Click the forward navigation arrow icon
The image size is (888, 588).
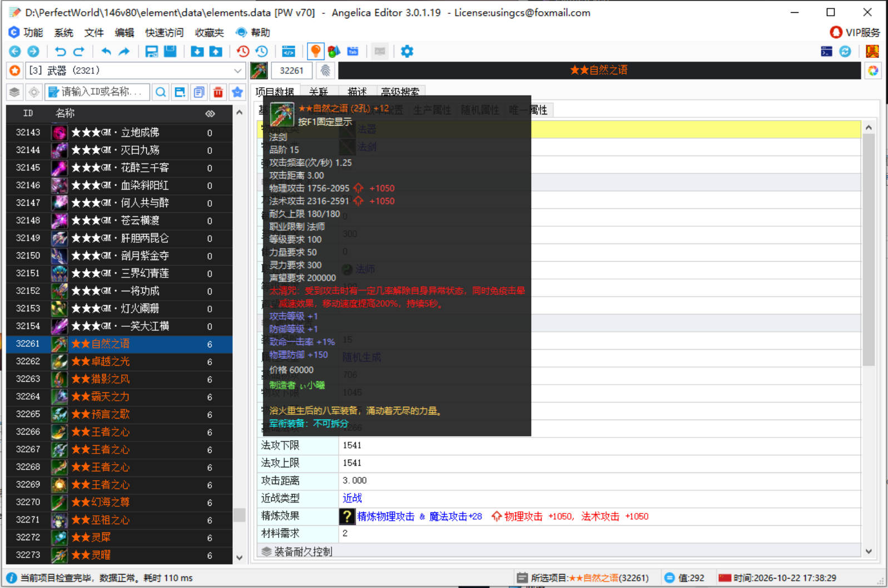33,52
